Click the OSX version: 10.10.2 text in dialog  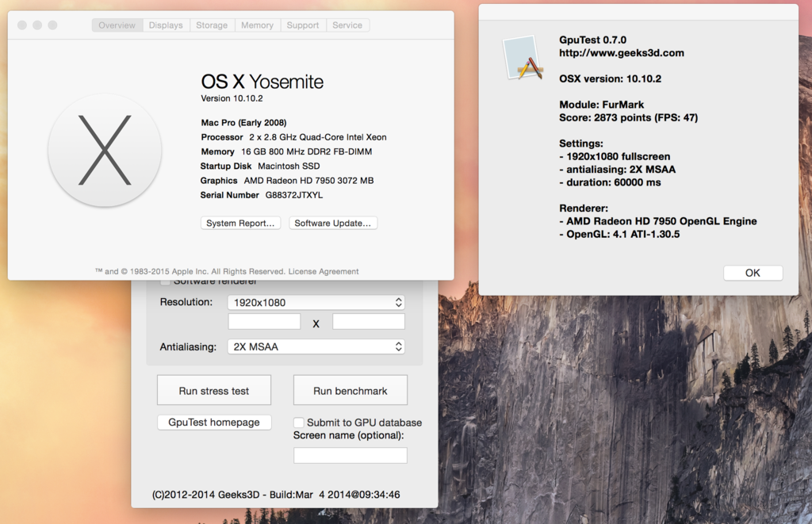pyautogui.click(x=610, y=78)
